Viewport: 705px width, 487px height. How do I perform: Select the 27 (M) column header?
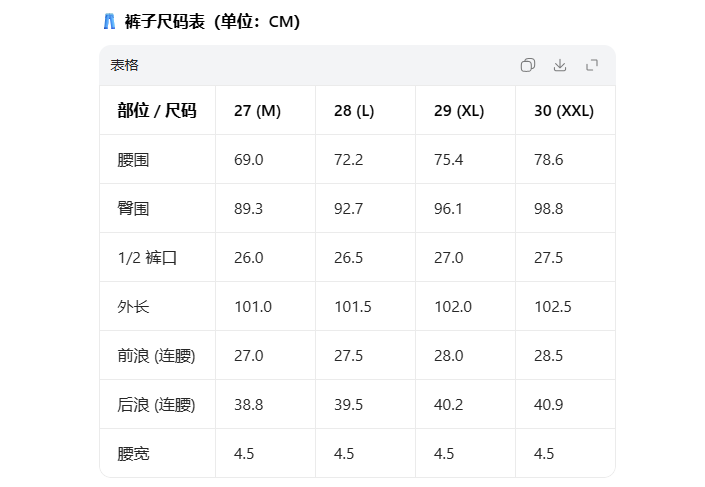(x=257, y=111)
